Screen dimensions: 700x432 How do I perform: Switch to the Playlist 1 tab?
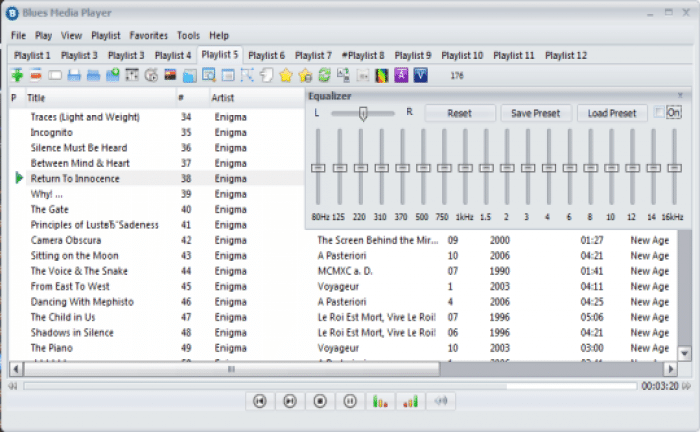(32, 56)
